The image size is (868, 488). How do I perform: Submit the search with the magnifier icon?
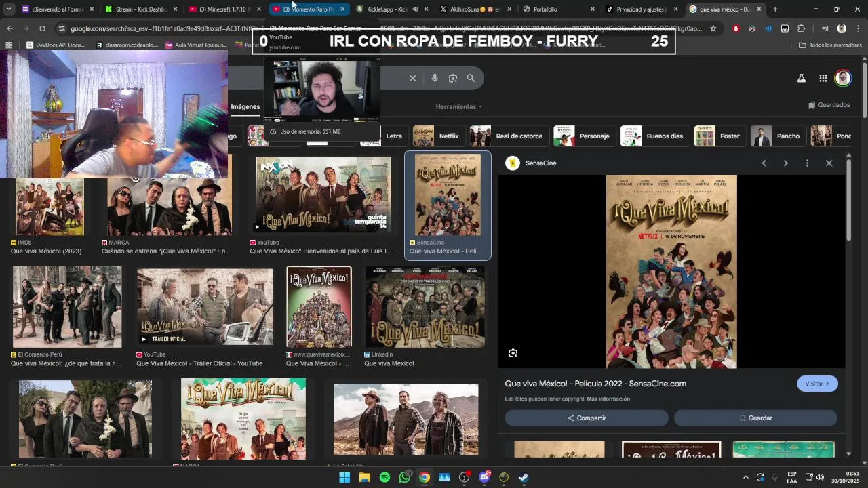point(471,78)
